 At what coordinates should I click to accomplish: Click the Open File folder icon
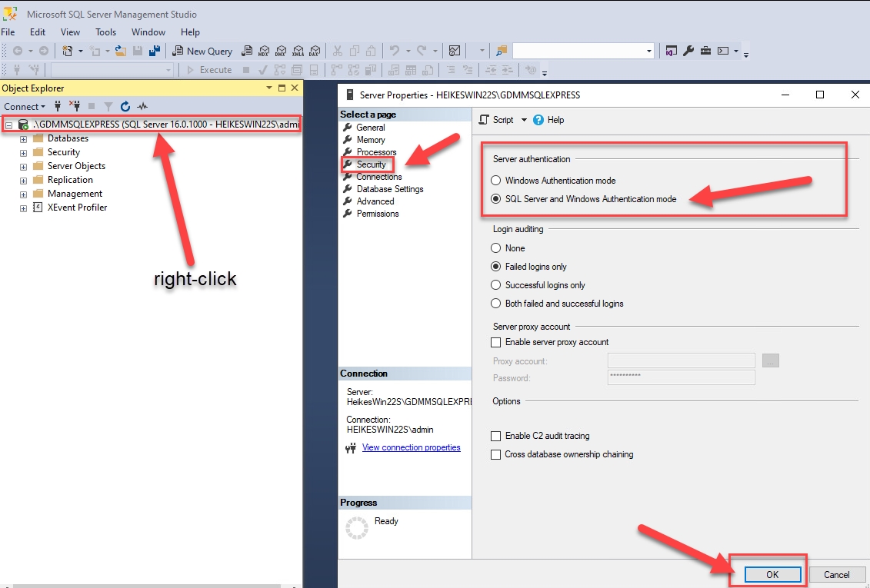coord(121,51)
